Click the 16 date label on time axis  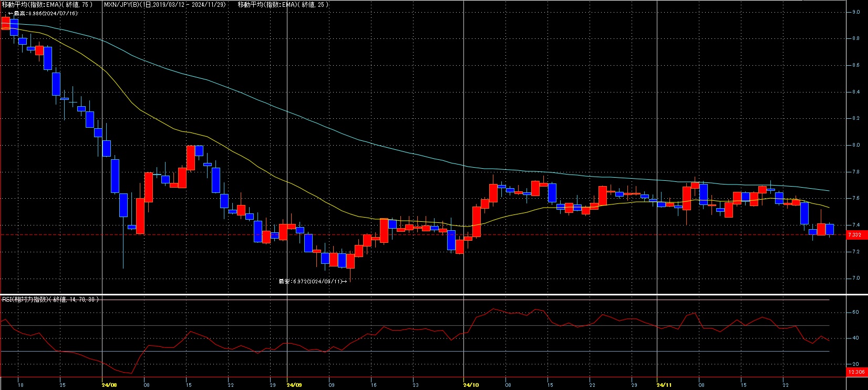point(373,385)
